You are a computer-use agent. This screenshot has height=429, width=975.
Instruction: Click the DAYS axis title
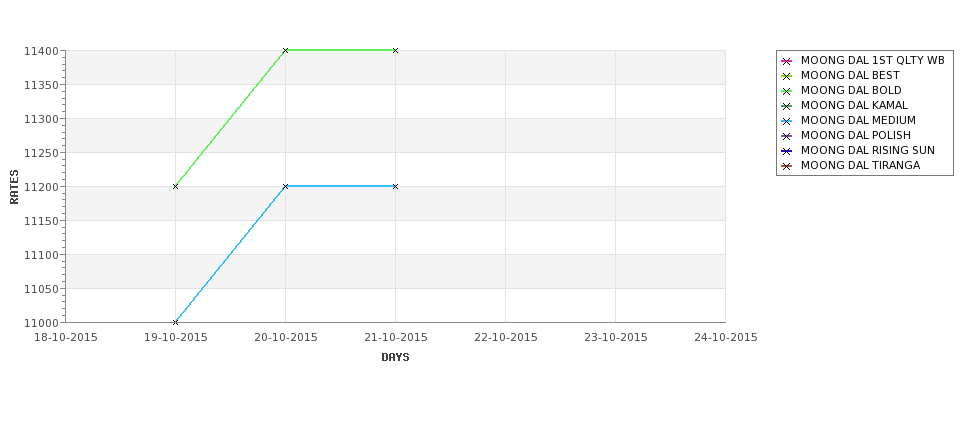pos(395,358)
